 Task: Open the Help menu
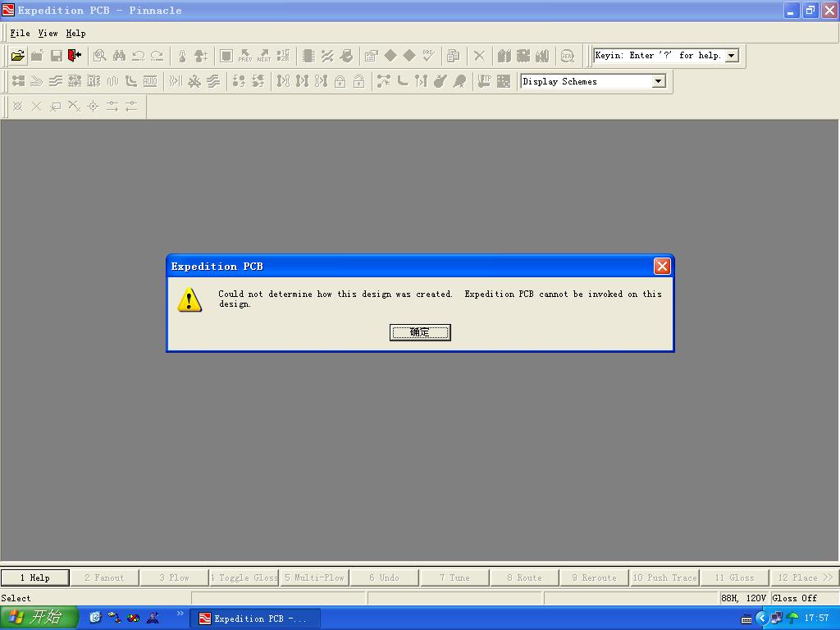75,33
